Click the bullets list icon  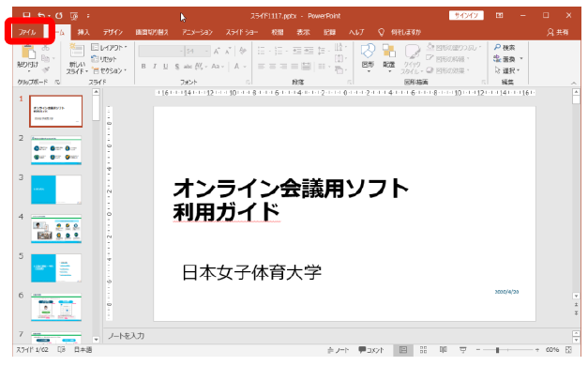(262, 51)
